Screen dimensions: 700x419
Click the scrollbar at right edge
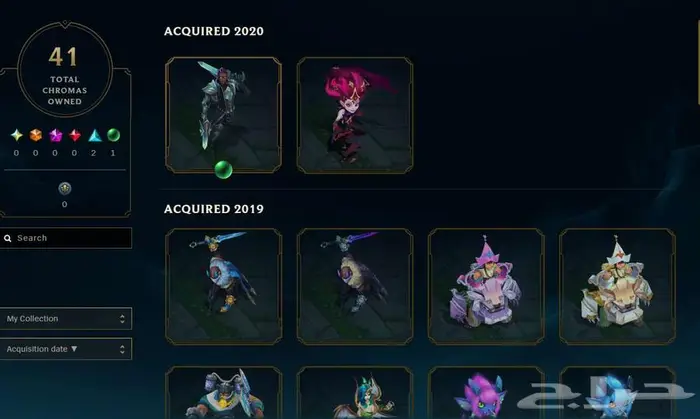(x=698, y=62)
